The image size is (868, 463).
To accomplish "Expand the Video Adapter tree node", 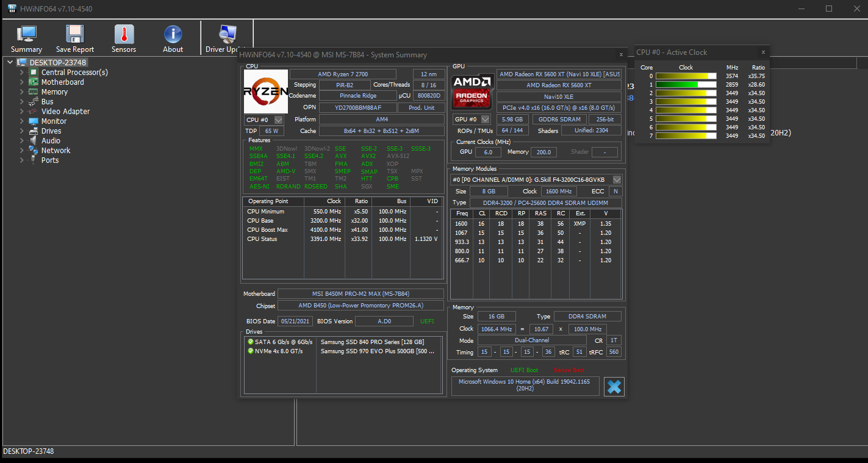I will tap(22, 111).
